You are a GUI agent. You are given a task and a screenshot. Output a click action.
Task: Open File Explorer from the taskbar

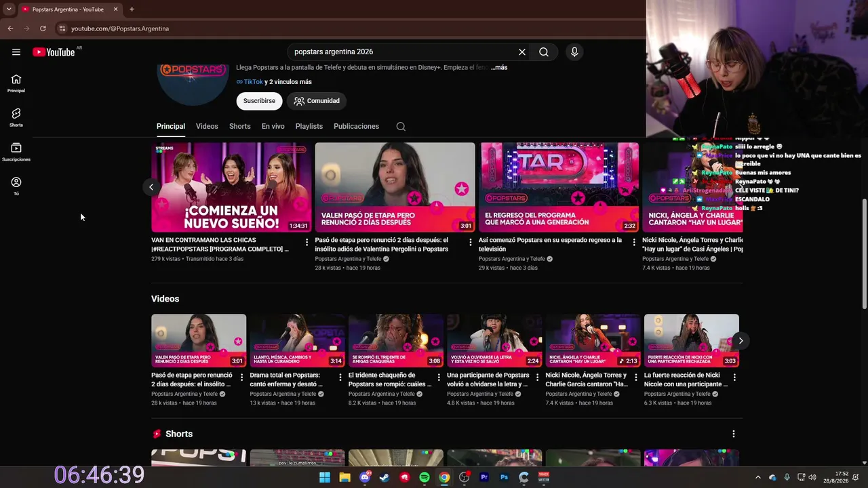point(344,477)
